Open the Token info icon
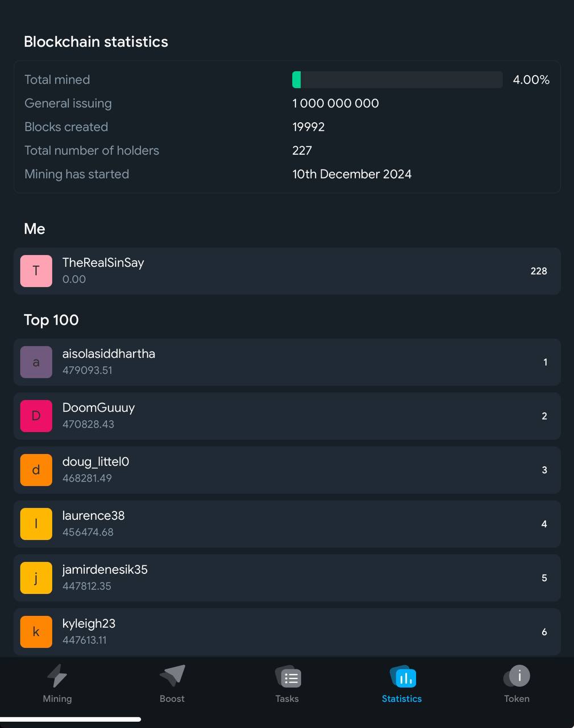 [517, 676]
